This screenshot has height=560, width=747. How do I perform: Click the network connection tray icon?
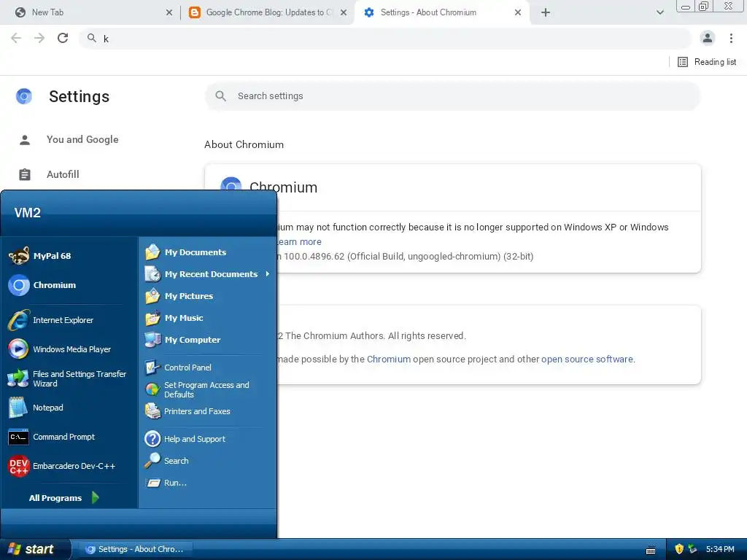692,549
